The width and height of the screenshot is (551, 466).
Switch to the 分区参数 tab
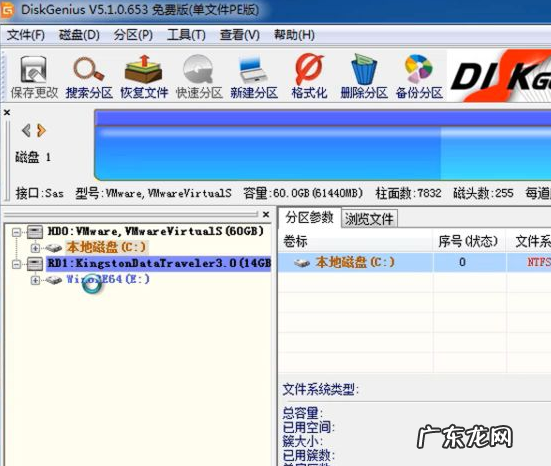309,218
